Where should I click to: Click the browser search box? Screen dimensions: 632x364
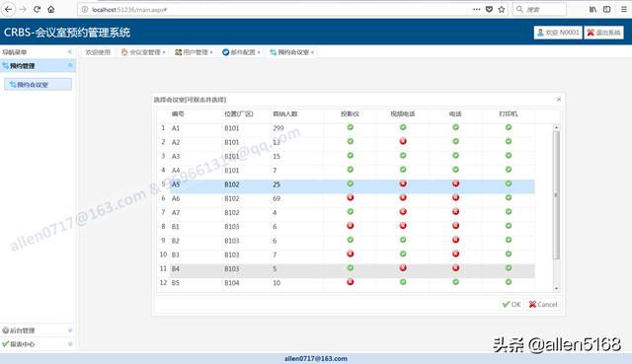pos(539,9)
